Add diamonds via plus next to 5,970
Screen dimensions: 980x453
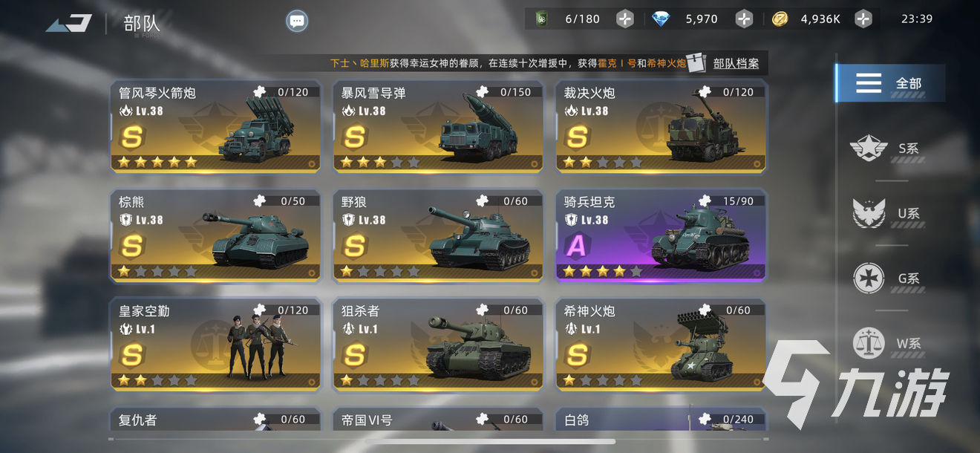[744, 19]
